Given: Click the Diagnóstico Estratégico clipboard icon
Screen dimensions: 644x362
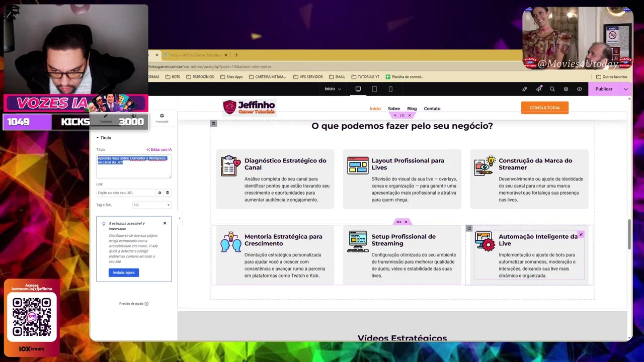Looking at the screenshot, I should tap(231, 165).
